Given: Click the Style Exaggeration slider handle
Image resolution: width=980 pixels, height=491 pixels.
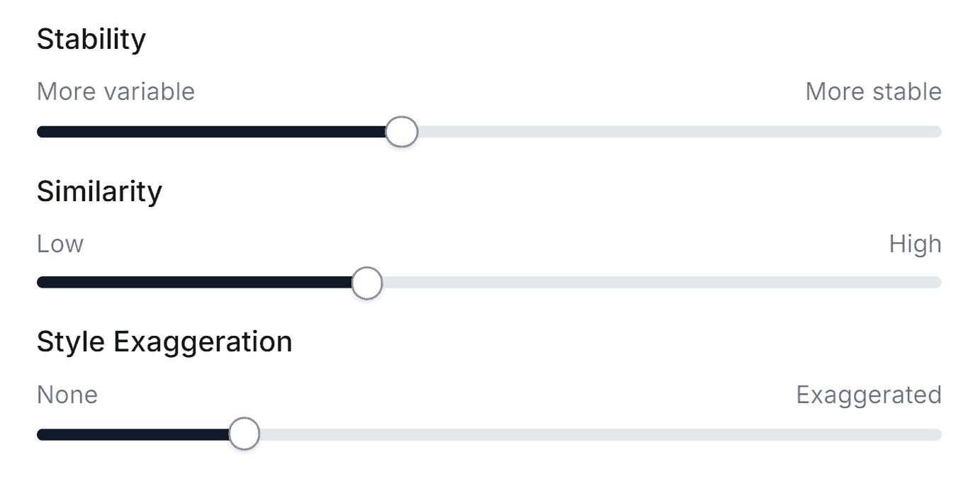Looking at the screenshot, I should tap(244, 434).
